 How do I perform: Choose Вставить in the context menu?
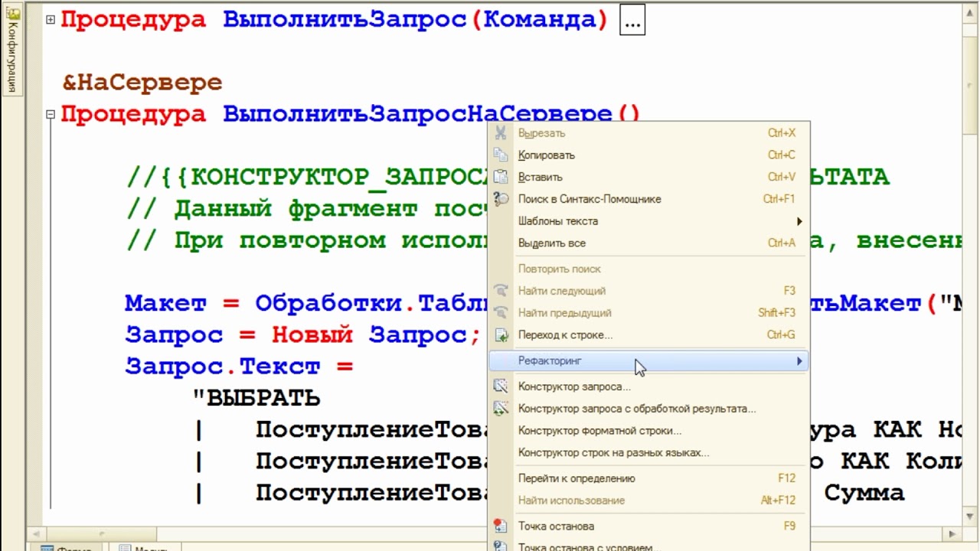coord(648,177)
